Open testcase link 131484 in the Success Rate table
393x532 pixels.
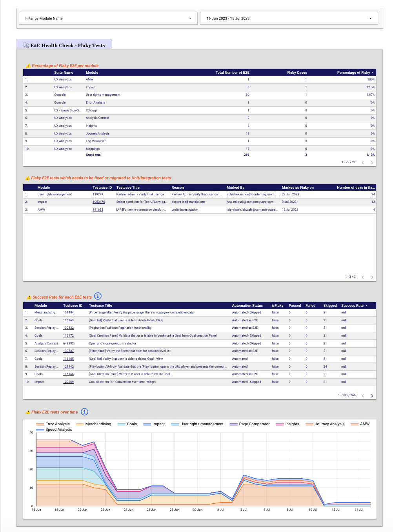coord(68,312)
